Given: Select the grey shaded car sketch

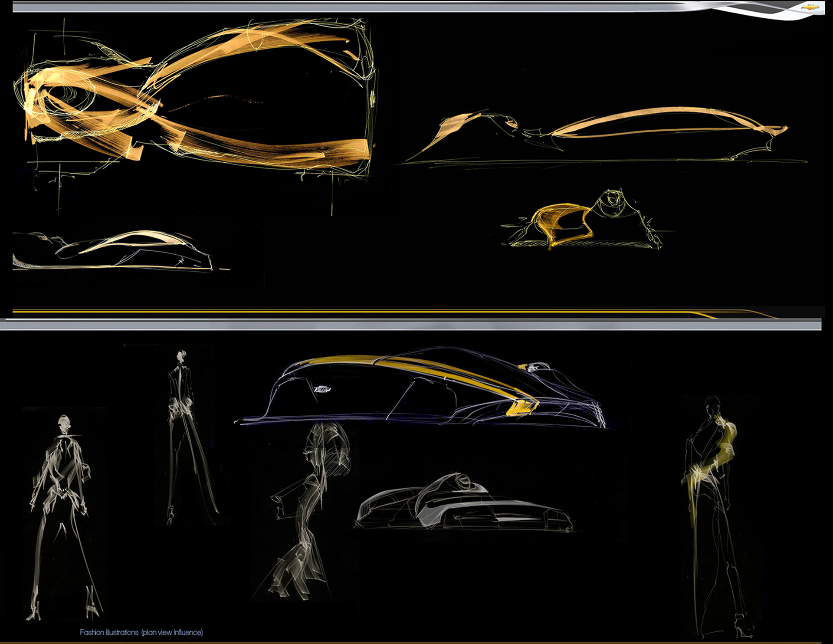Looking at the screenshot, I should [464, 506].
